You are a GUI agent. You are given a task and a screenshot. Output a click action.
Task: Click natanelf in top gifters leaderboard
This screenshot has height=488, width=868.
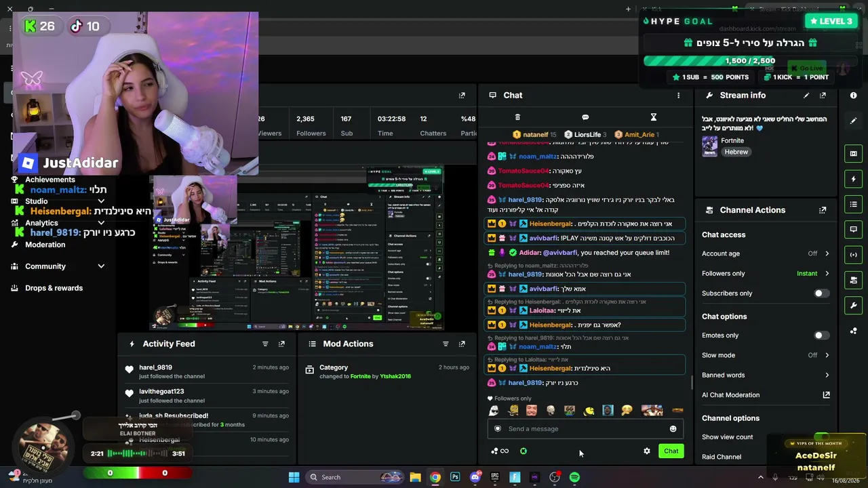point(534,135)
